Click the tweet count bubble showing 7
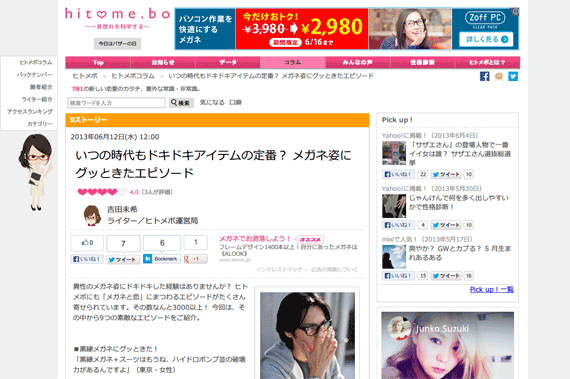Screen dimensions: 570x379 [x=123, y=243]
